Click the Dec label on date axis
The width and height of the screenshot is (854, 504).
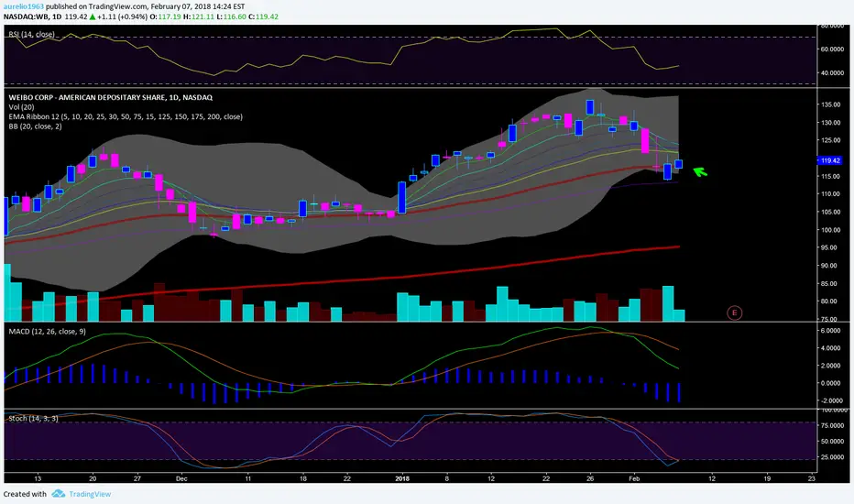coord(181,479)
